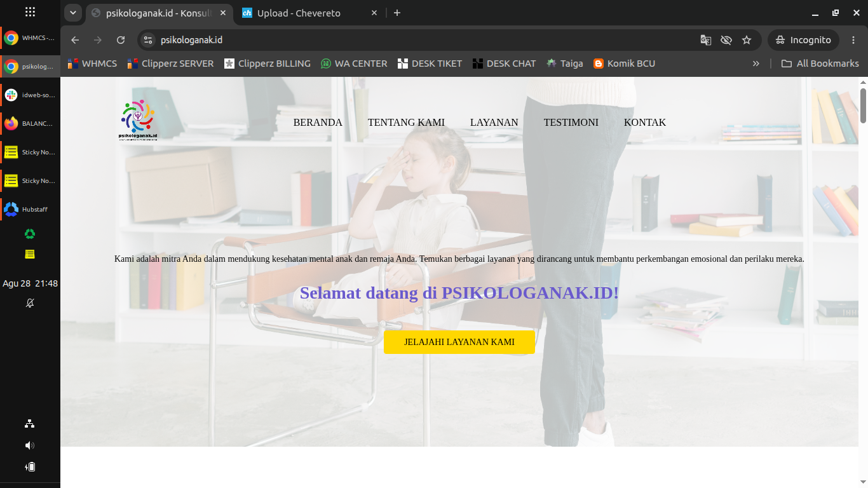The width and height of the screenshot is (868, 488).
Task: Close the Upload - Chevereto tab
Action: coord(374,13)
